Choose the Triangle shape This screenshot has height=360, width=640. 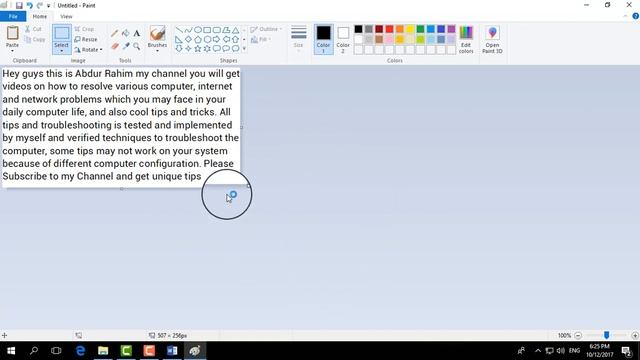[236, 30]
